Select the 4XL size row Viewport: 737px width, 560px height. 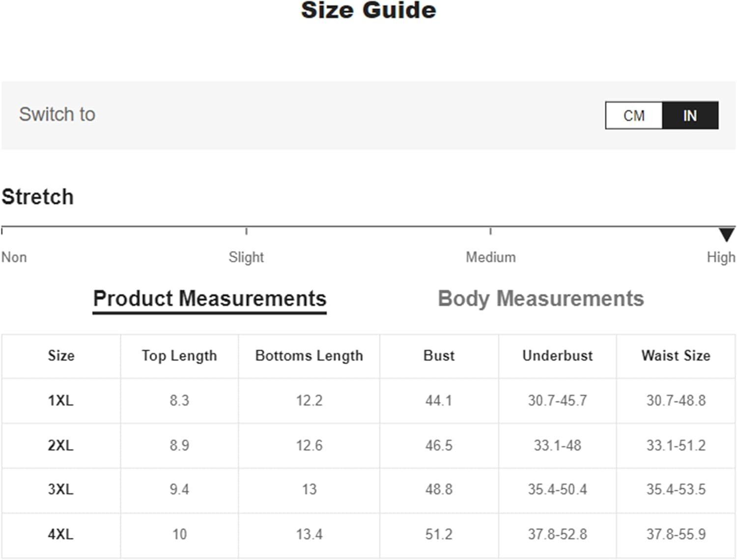[x=368, y=534]
